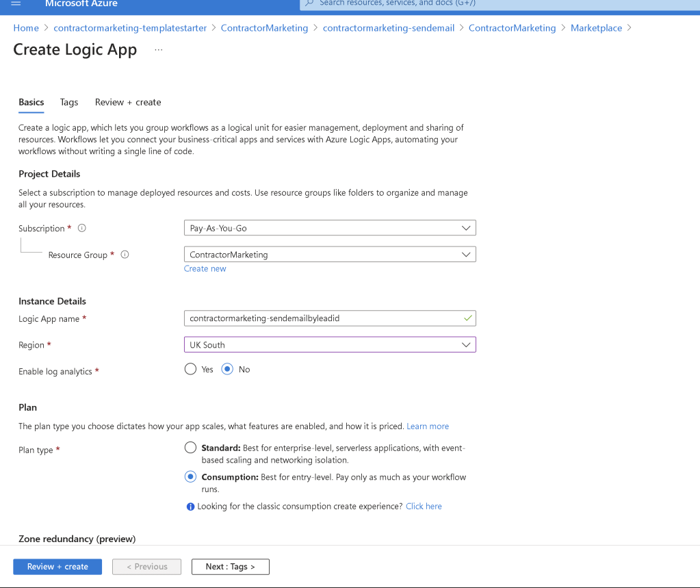The width and height of the screenshot is (700, 588).
Task: Click the classic consumption info icon
Action: (190, 507)
